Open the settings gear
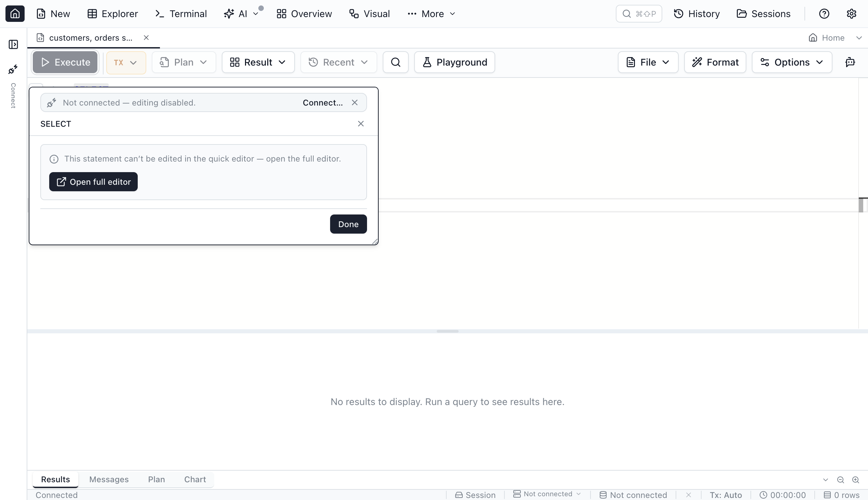This screenshot has width=868, height=500. tap(851, 14)
